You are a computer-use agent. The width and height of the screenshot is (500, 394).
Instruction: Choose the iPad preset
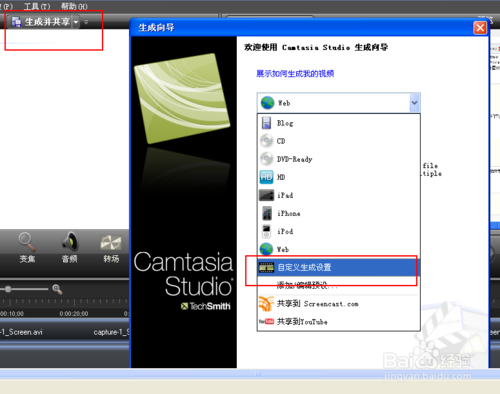pos(338,195)
